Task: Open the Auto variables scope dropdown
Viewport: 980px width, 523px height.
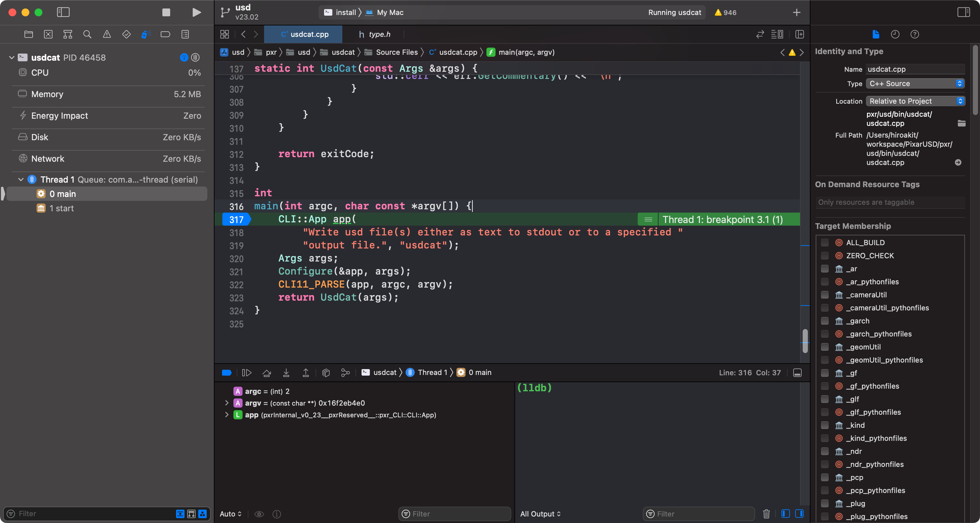Action: coord(230,514)
